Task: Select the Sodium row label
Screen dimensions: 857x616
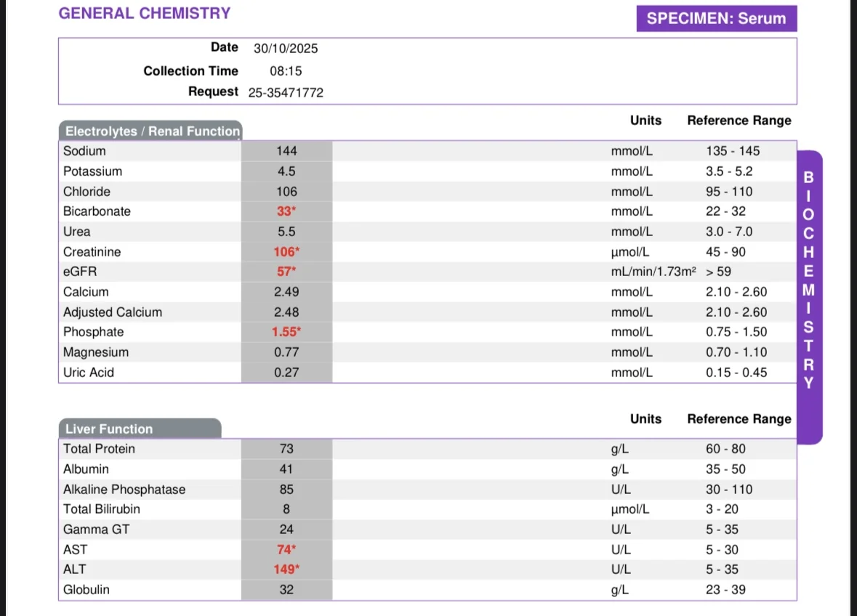Action: click(85, 151)
